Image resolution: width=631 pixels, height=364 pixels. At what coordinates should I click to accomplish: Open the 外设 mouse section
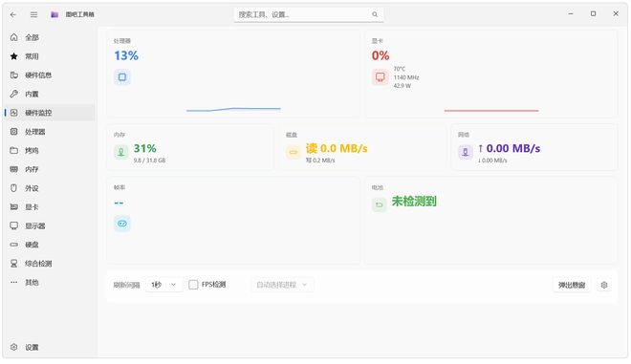click(x=50, y=188)
